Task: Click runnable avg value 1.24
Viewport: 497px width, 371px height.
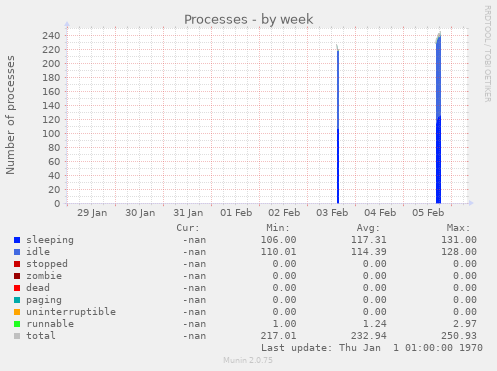Action: [x=375, y=324]
